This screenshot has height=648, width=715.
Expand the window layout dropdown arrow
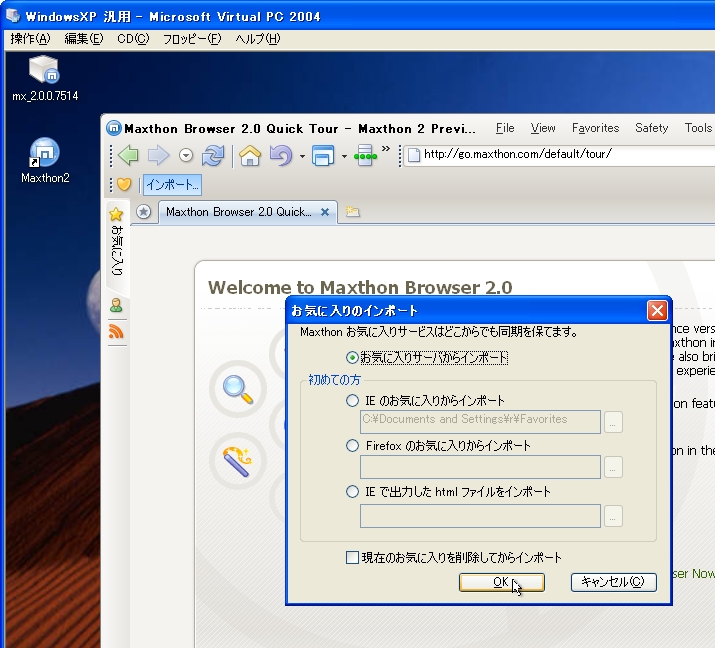click(344, 156)
